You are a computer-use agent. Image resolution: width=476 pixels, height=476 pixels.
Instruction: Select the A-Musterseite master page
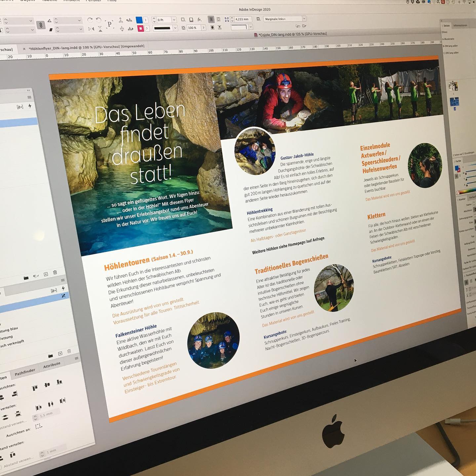[449, 39]
